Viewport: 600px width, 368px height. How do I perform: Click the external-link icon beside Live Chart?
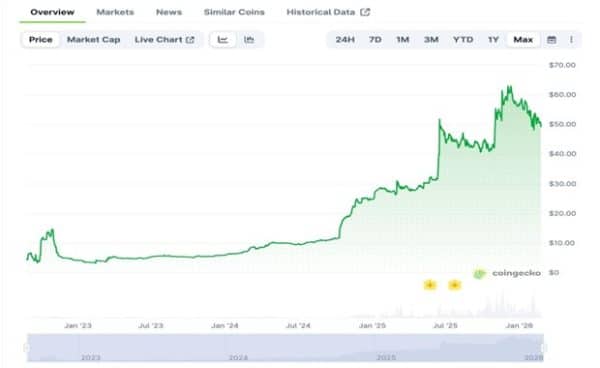click(190, 40)
